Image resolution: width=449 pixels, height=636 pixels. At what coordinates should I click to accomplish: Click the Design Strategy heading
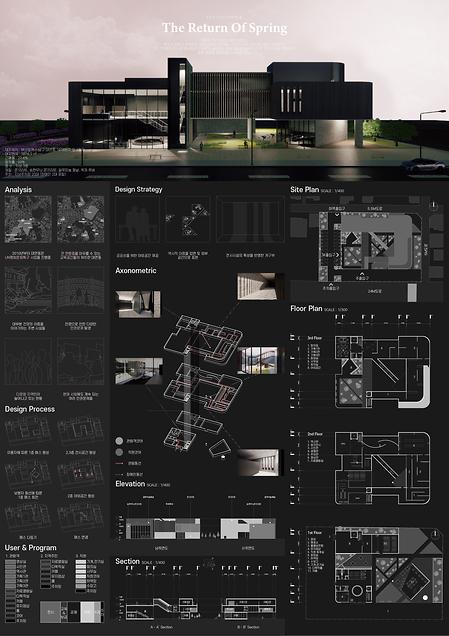point(138,189)
